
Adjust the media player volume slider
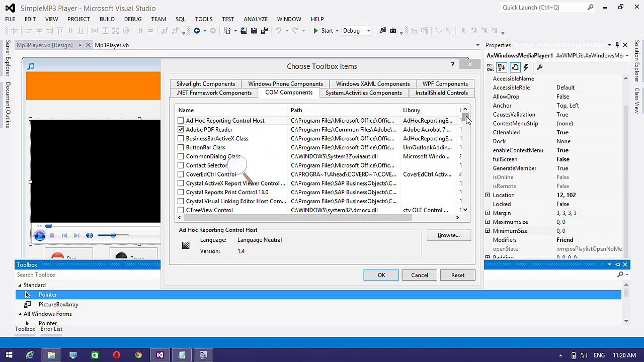(x=113, y=235)
